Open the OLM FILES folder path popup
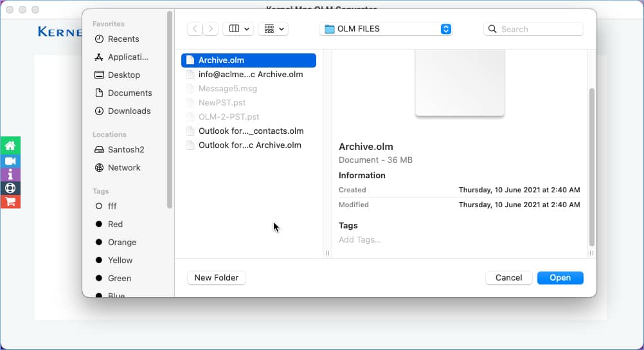This screenshot has height=350, width=644. (386, 29)
